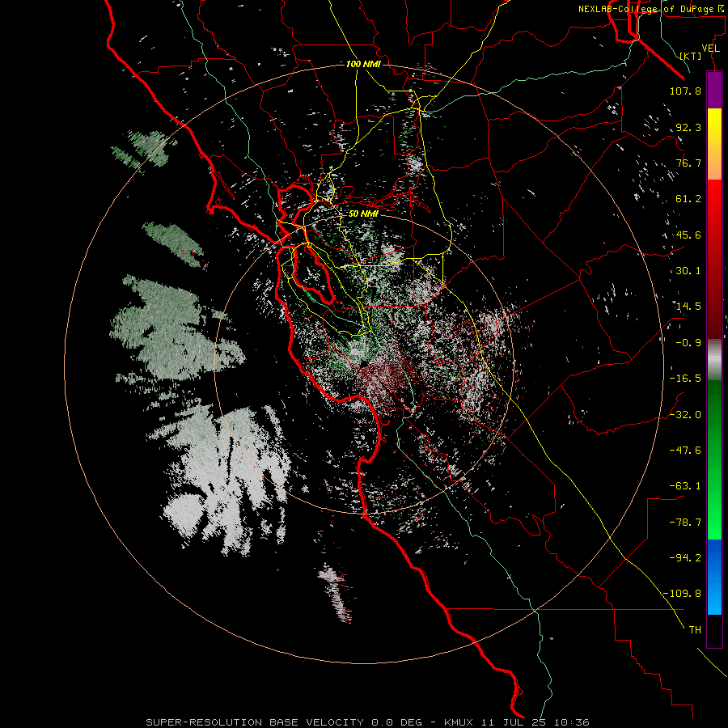Click the -94.2 velocity scale value
The width and height of the screenshot is (728, 728).
click(685, 558)
